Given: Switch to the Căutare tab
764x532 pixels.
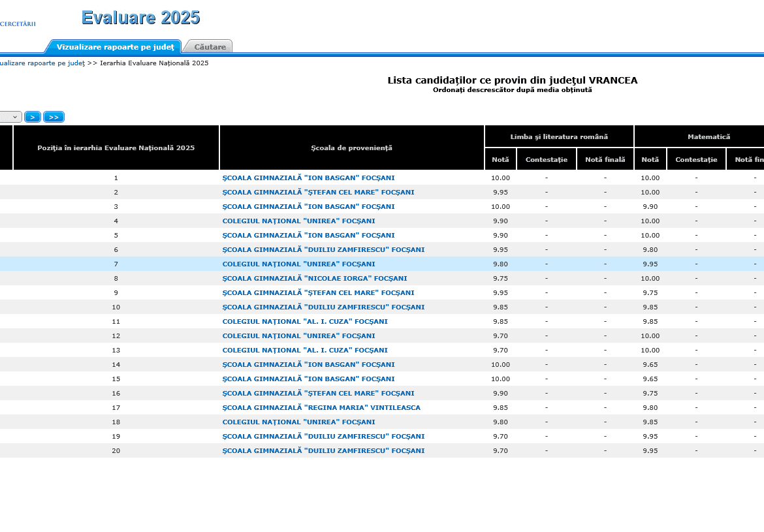Looking at the screenshot, I should (x=210, y=47).
